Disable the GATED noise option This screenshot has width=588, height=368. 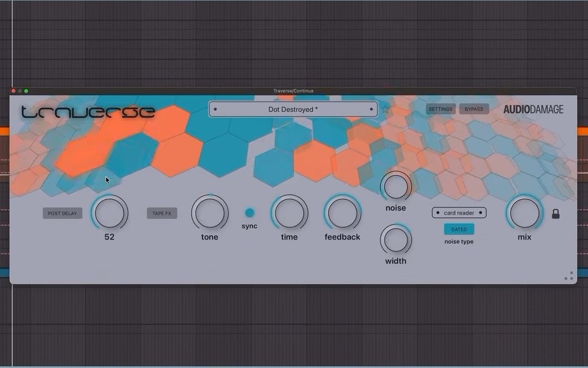[x=459, y=229]
